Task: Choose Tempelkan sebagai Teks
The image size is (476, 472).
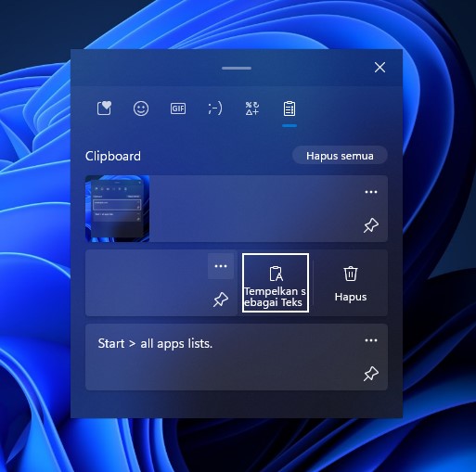Action: [x=276, y=283]
